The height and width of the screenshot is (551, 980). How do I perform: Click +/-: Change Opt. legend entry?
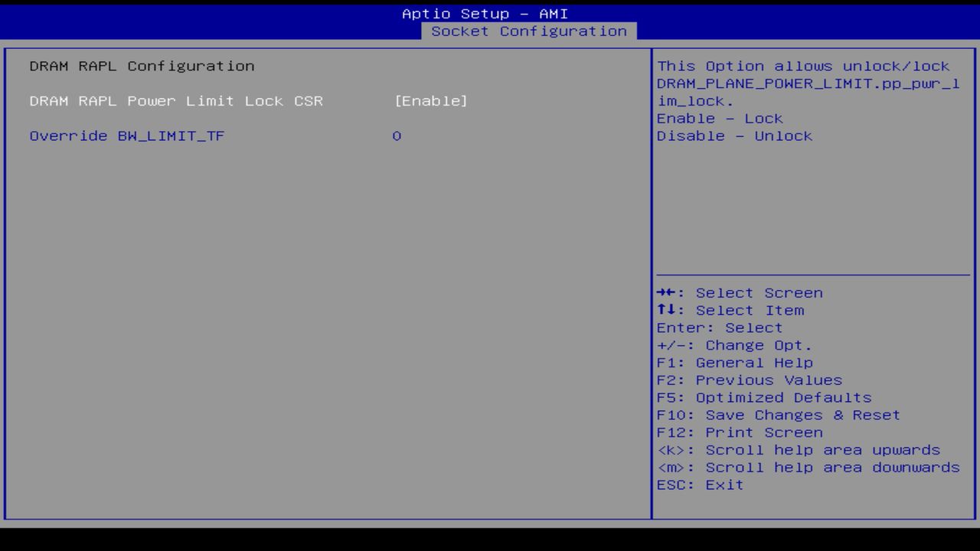point(733,344)
